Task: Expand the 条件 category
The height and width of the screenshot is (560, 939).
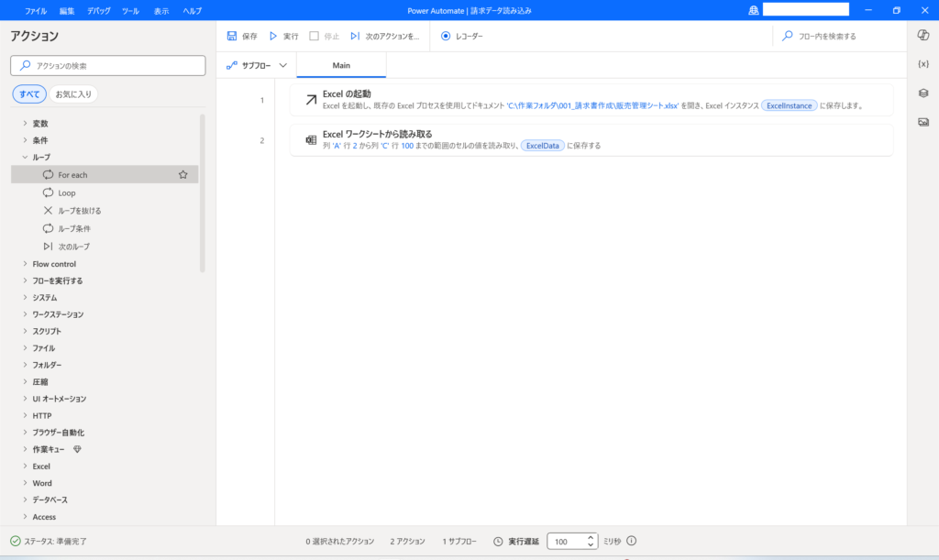Action: pyautogui.click(x=25, y=140)
